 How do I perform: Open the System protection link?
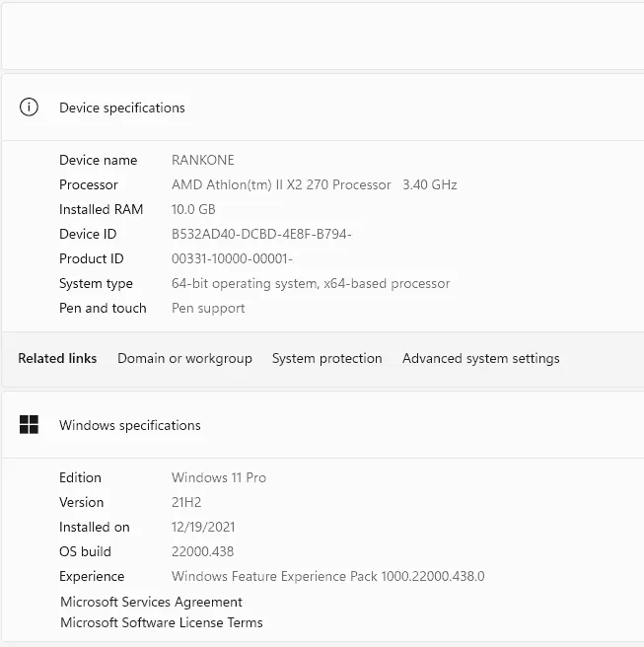[326, 358]
